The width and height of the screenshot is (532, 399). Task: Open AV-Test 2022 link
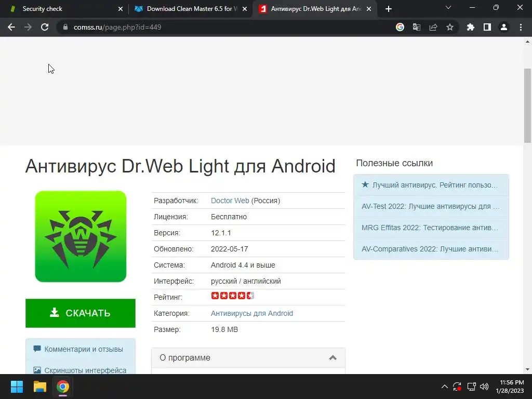[x=431, y=206]
